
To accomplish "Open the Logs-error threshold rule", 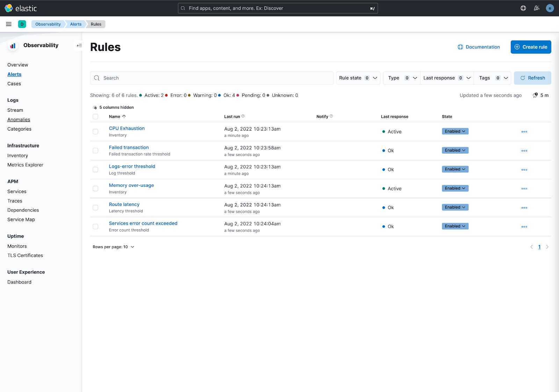I will [x=132, y=166].
